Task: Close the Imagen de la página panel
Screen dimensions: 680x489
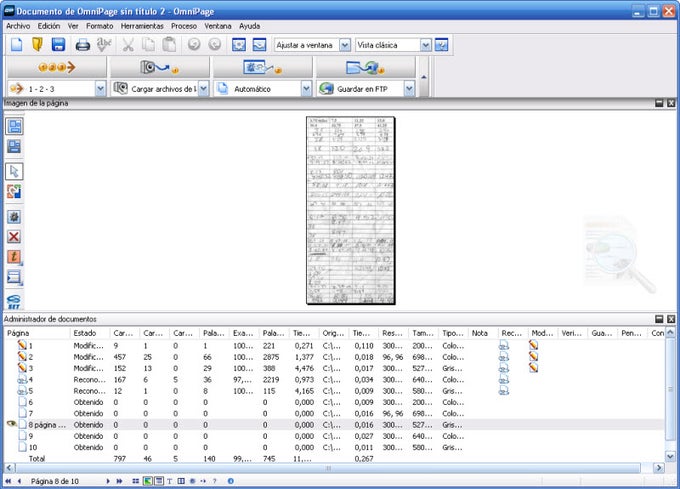Action: [671, 103]
